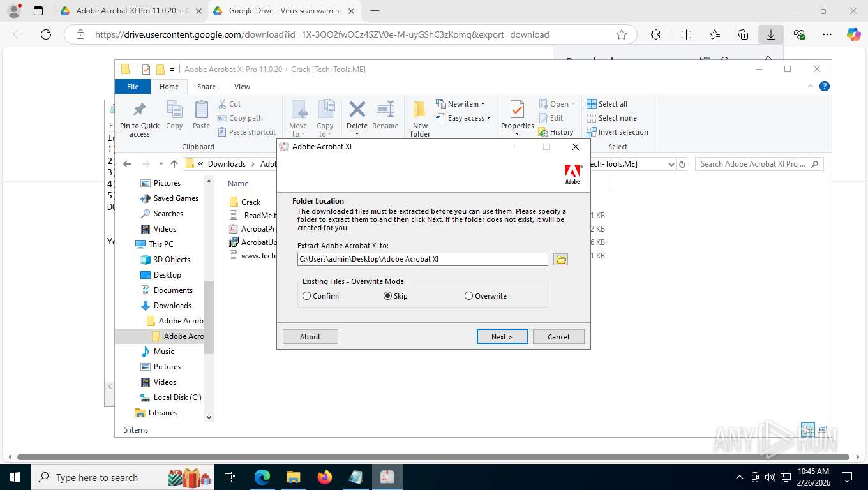Expand the New item dropdown
This screenshot has width=868, height=490.
tap(461, 104)
